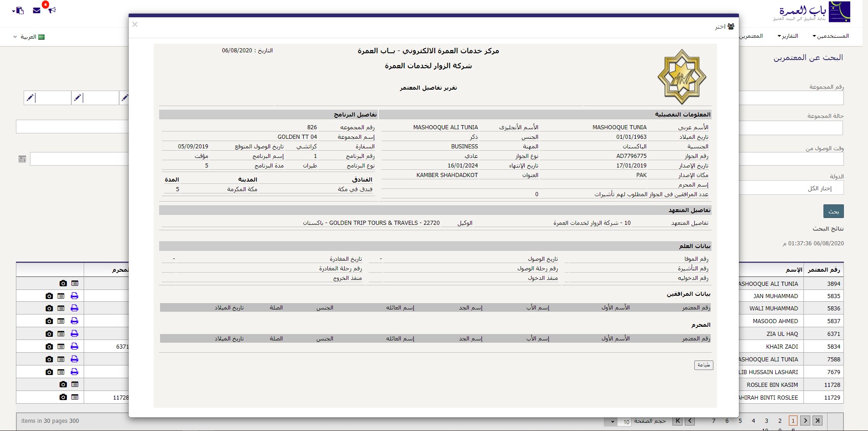Click group name GOLDEN TT 04
Image resolution: width=868 pixels, height=431 pixels.
297,137
